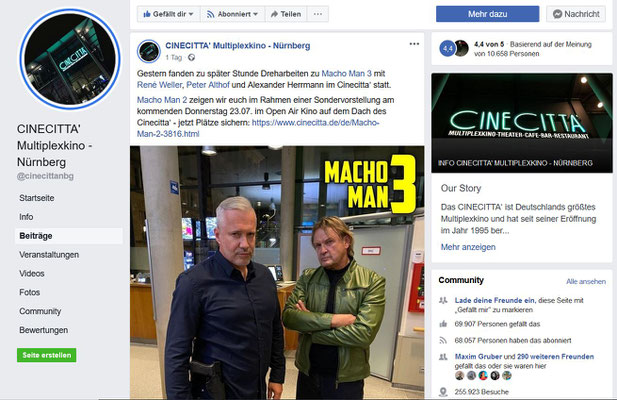Click the green Seite erstellen button
The height and width of the screenshot is (400, 617).
(x=46, y=355)
